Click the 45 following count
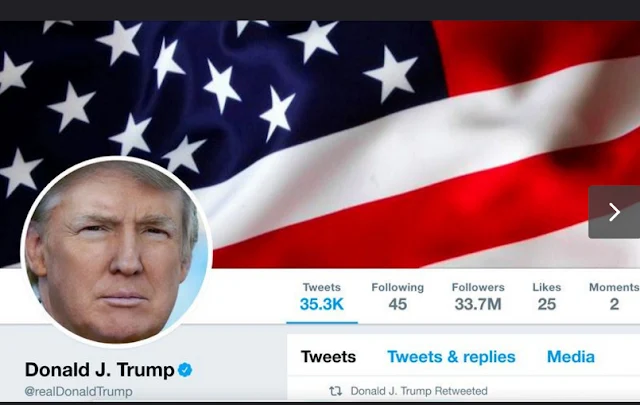The image size is (640, 405). 398,304
